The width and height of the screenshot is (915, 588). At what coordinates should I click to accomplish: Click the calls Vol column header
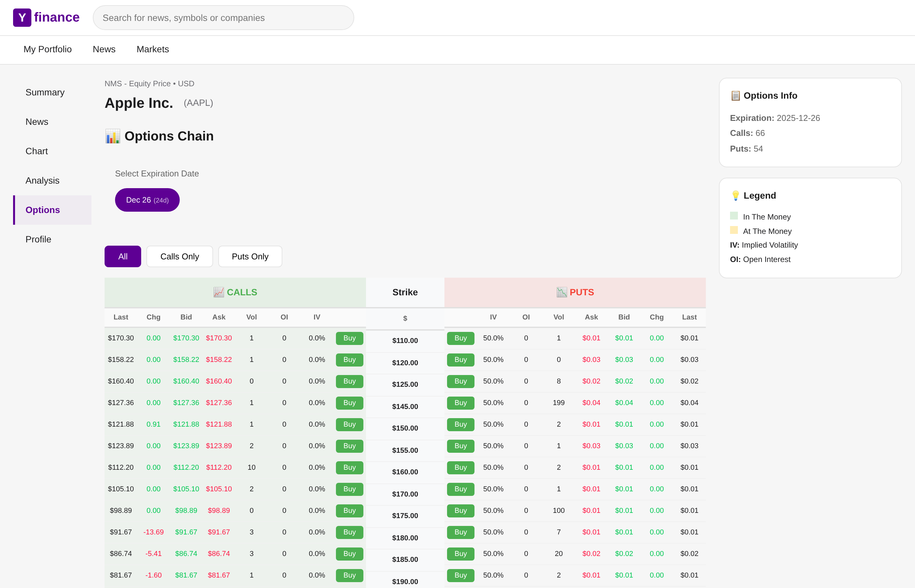point(251,317)
